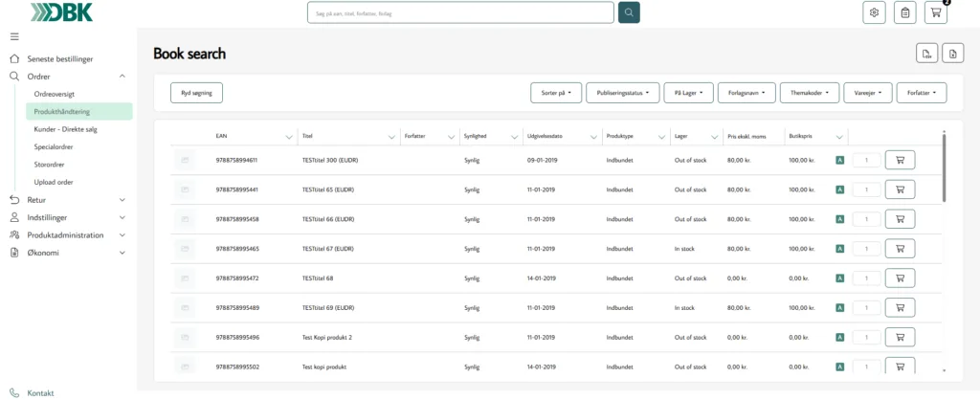Add TESTtitel 67 (EUDR) to cart
Screen dimensions: 980x400
(x=900, y=248)
